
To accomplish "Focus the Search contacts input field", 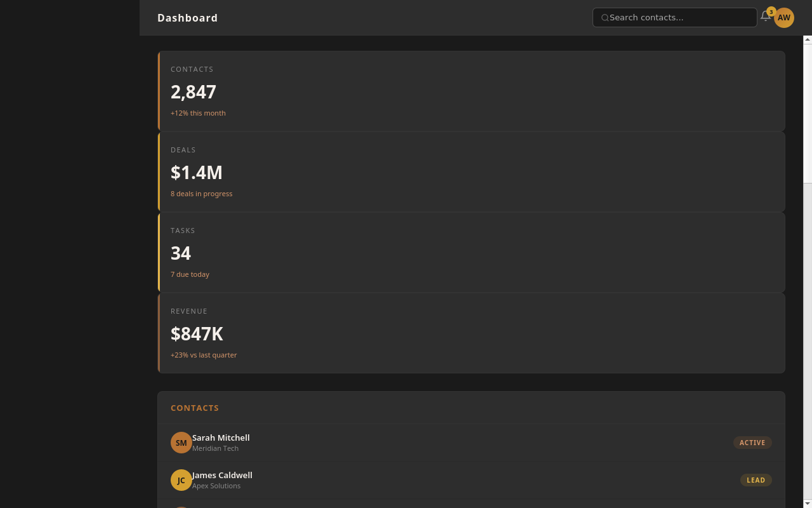I will click(x=679, y=18).
